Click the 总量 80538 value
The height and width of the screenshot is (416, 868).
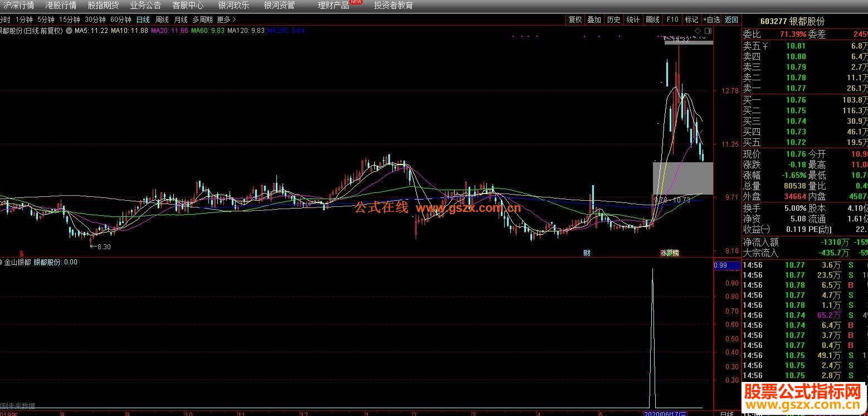pyautogui.click(x=794, y=186)
